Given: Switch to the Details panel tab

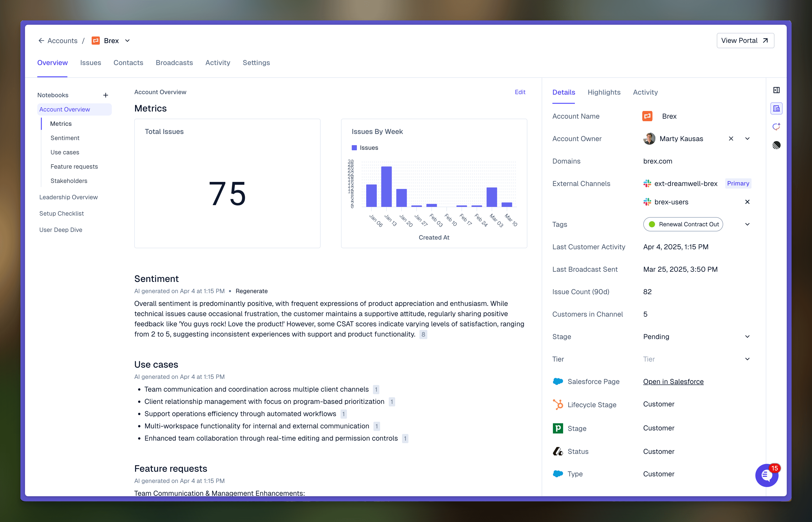Looking at the screenshot, I should coord(563,92).
